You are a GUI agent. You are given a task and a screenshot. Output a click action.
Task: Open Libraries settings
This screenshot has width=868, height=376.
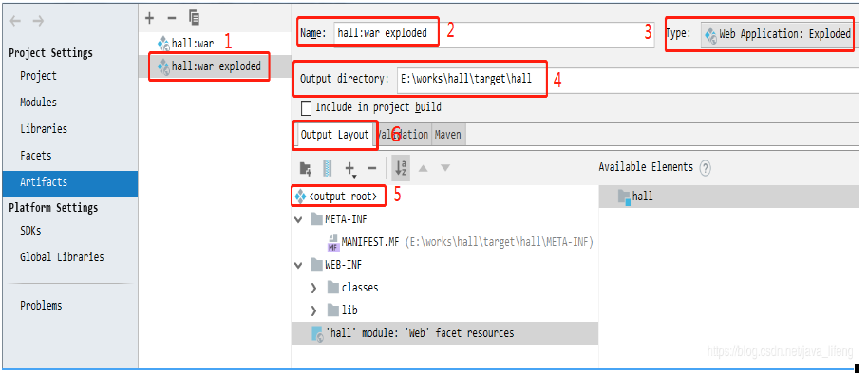[44, 129]
